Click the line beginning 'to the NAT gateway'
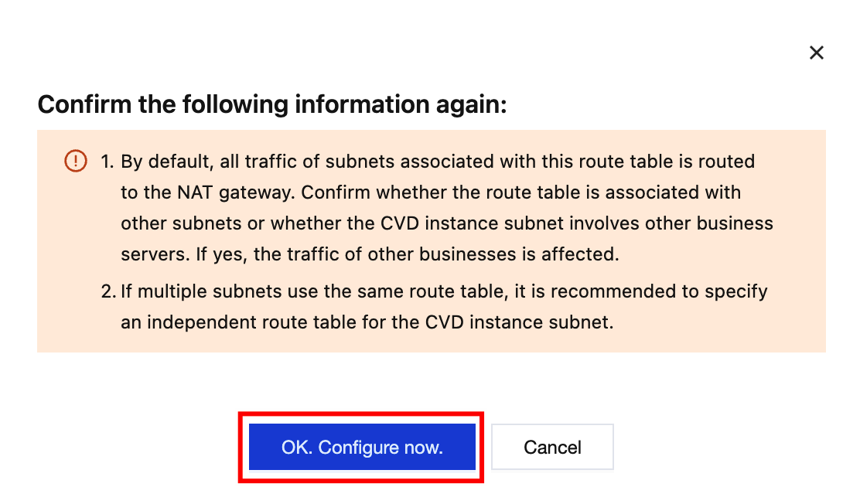 [x=431, y=192]
